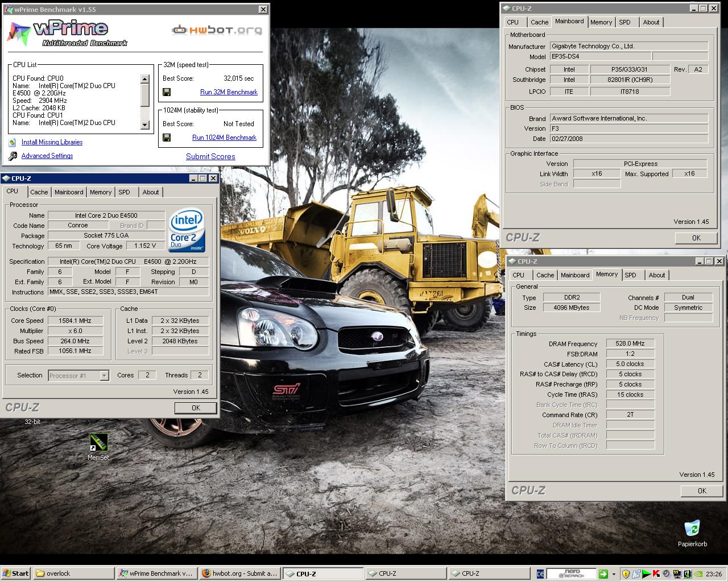Click the monitor 99 tray icon

tap(677, 574)
